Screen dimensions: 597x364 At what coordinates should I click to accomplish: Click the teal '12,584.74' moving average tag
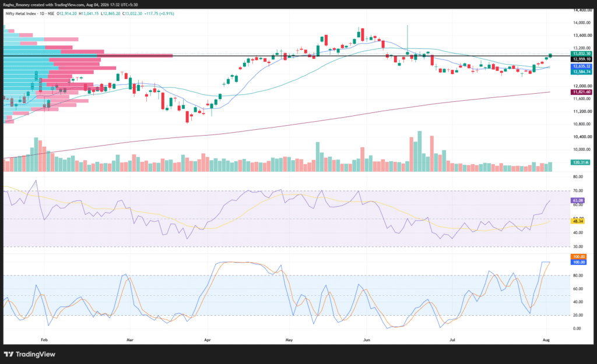click(x=581, y=72)
